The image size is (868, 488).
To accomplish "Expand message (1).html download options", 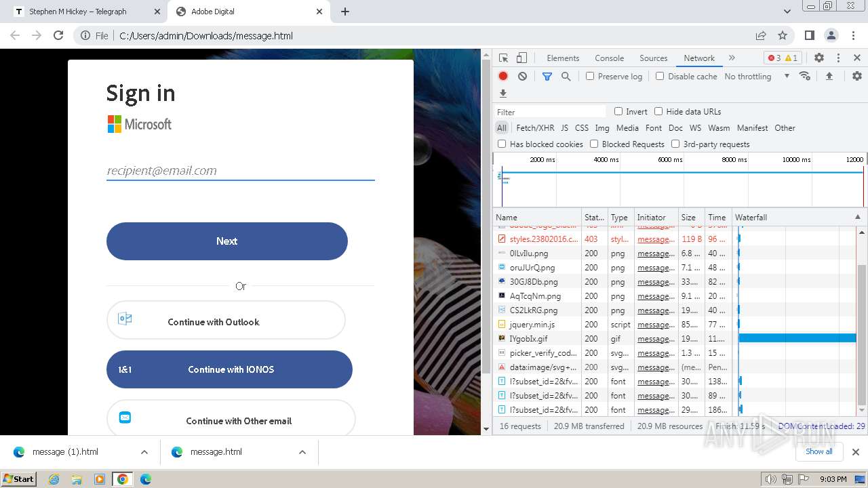I will coord(144,452).
